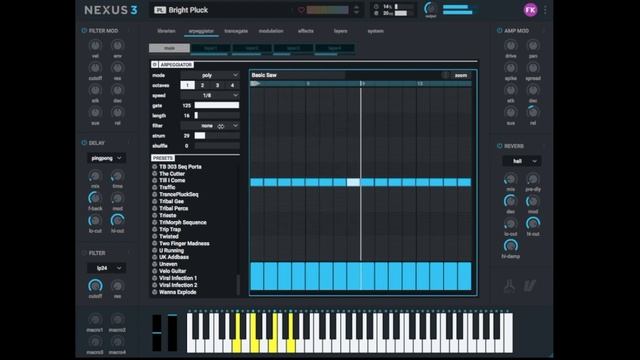The image size is (640, 360).
Task: Open the reverb hall type dropdown
Action: pyautogui.click(x=522, y=161)
